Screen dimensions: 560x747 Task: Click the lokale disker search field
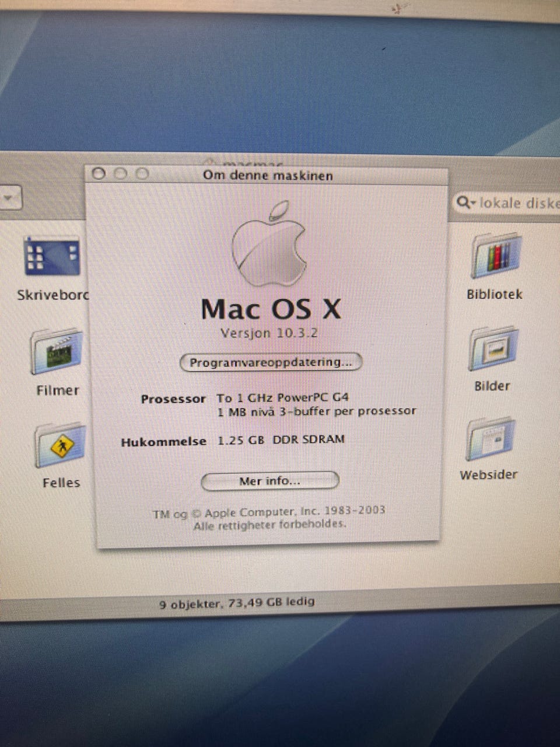506,203
